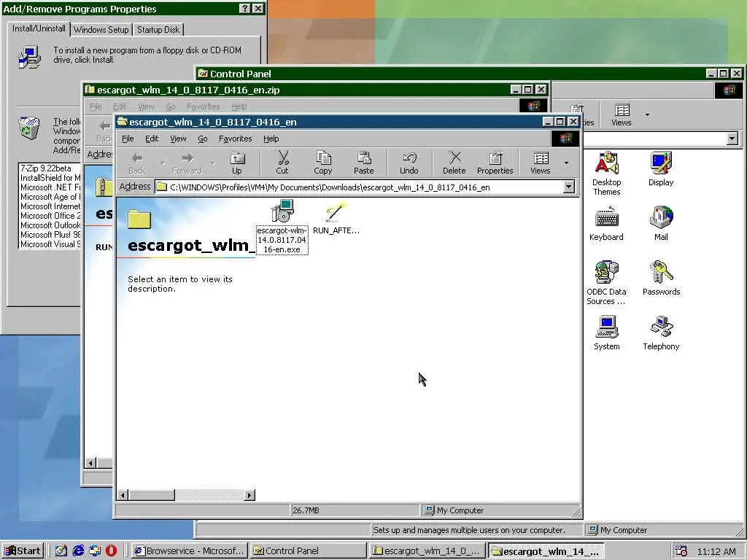Switch to Control Panel taskbar button
Screen dimensions: 747x560
click(308, 551)
